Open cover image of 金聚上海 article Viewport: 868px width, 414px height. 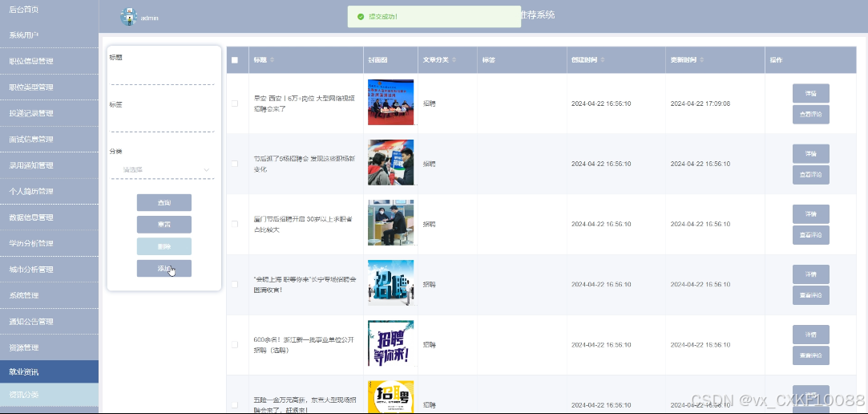point(391,282)
